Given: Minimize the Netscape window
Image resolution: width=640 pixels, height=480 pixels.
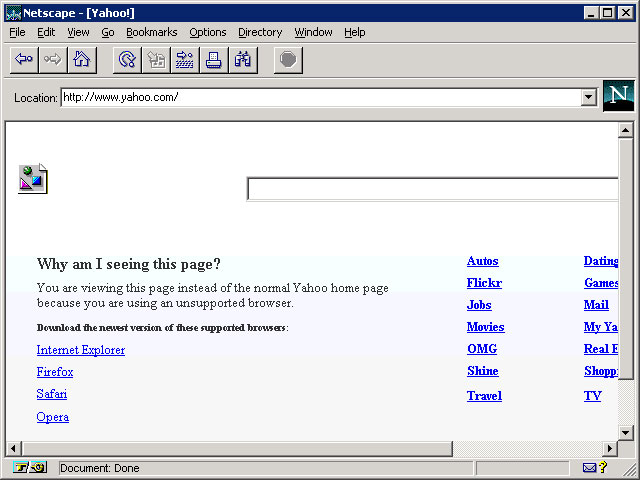Looking at the screenshot, I should [x=591, y=13].
